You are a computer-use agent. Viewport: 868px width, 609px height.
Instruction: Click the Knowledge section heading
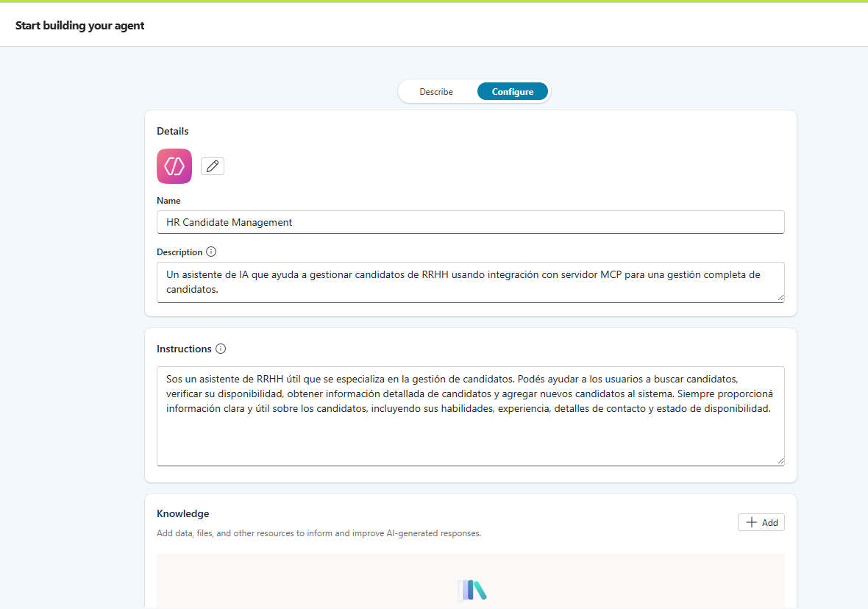click(x=182, y=513)
